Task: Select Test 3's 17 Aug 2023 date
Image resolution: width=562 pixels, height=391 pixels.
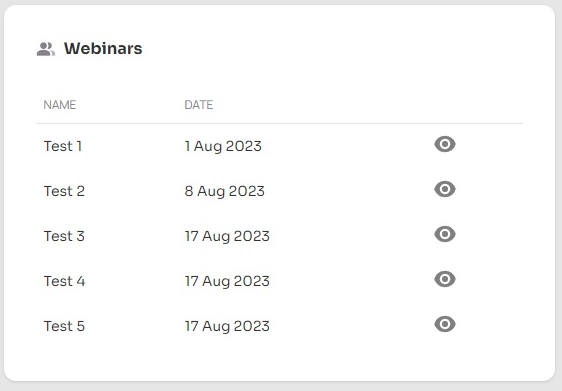Action: tap(227, 237)
